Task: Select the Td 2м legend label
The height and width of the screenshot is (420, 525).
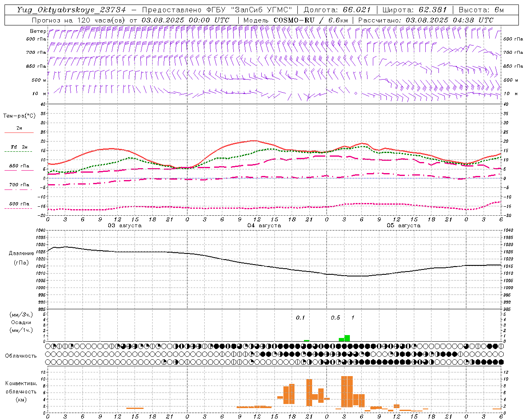Action: [x=19, y=147]
